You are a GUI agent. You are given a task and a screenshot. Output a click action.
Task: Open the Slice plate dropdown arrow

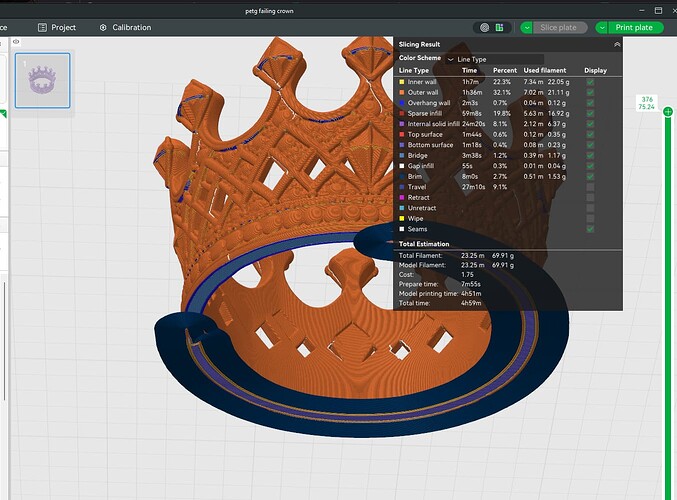tap(526, 28)
